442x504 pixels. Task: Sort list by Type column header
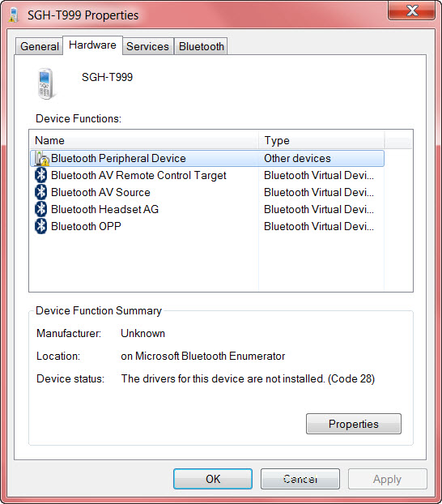[x=321, y=140]
